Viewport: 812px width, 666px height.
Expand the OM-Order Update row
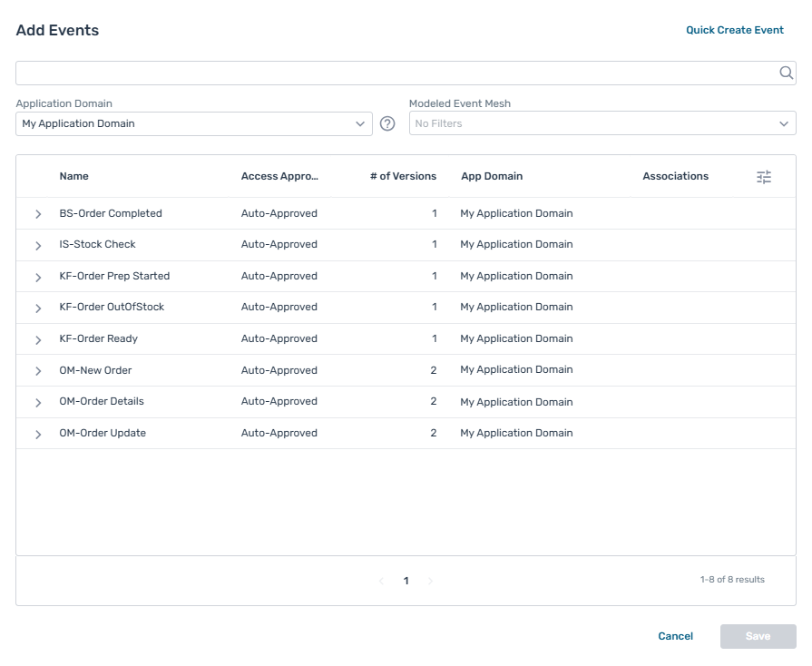[38, 434]
